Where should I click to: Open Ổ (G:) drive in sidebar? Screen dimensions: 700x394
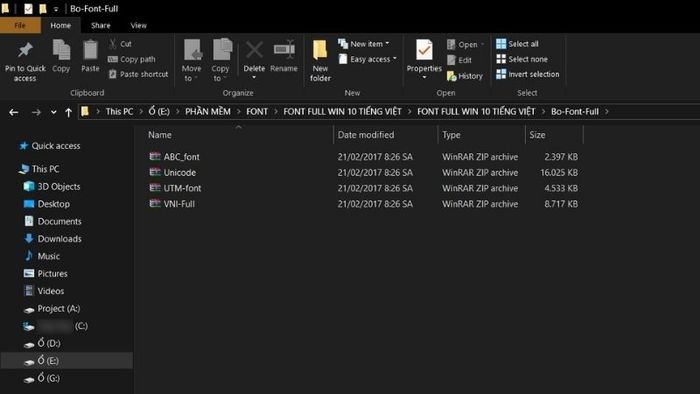48,378
